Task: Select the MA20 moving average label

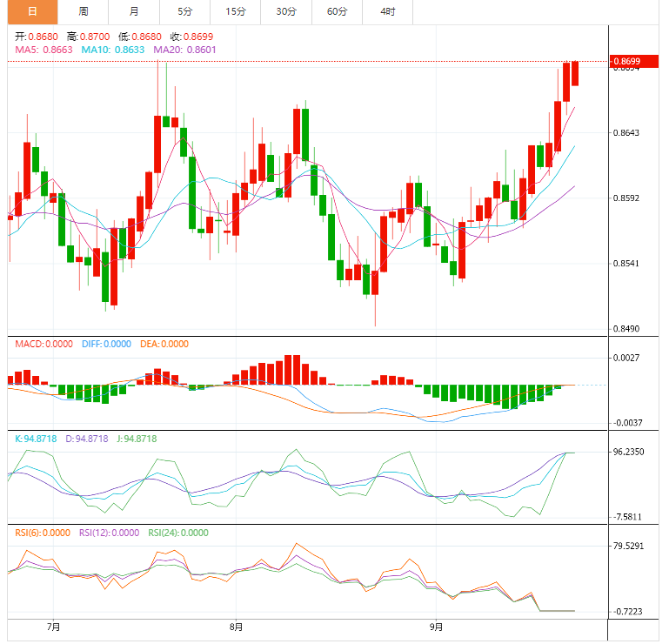Action: [184, 50]
